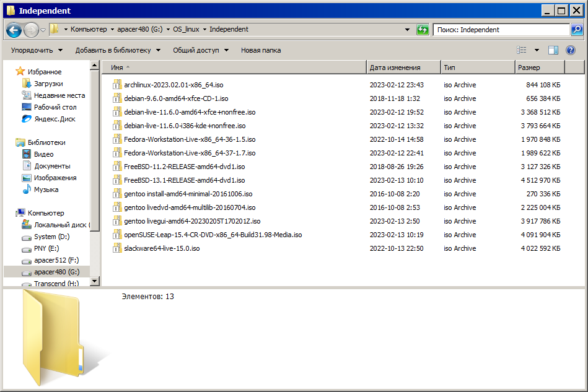Open the 'Библиотеки' node icon
This screenshot has width=588, height=392.
[x=20, y=142]
